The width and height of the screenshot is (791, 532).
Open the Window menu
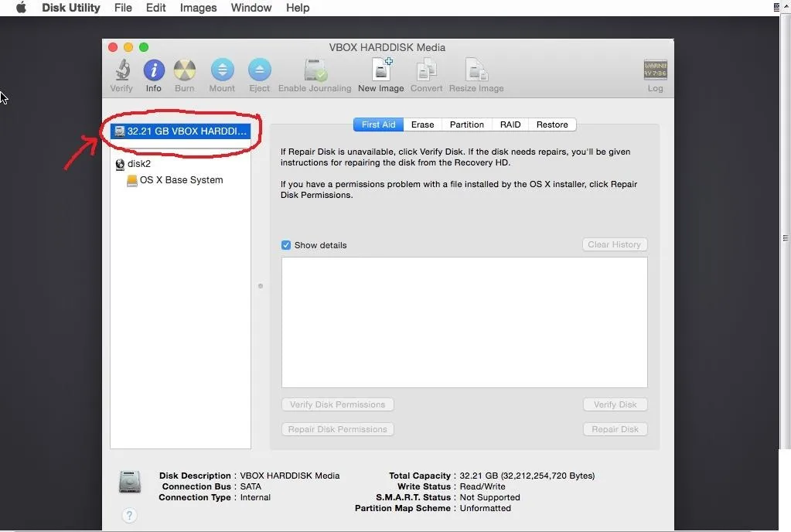click(251, 8)
